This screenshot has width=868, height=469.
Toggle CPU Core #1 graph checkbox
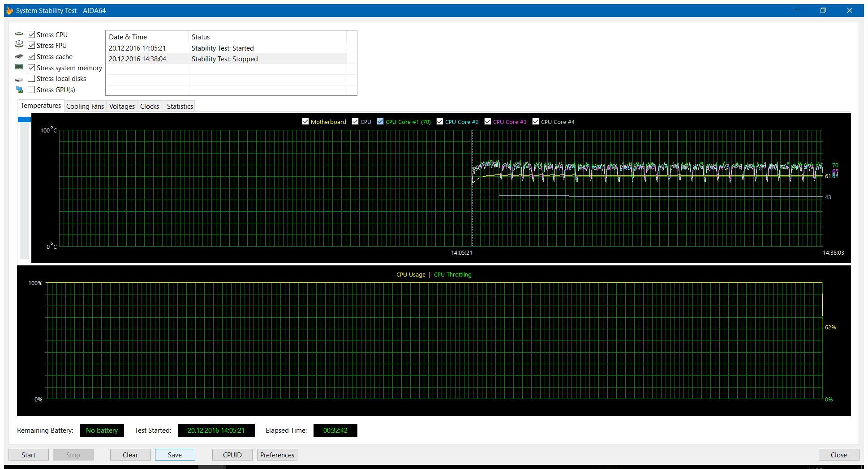tap(380, 121)
